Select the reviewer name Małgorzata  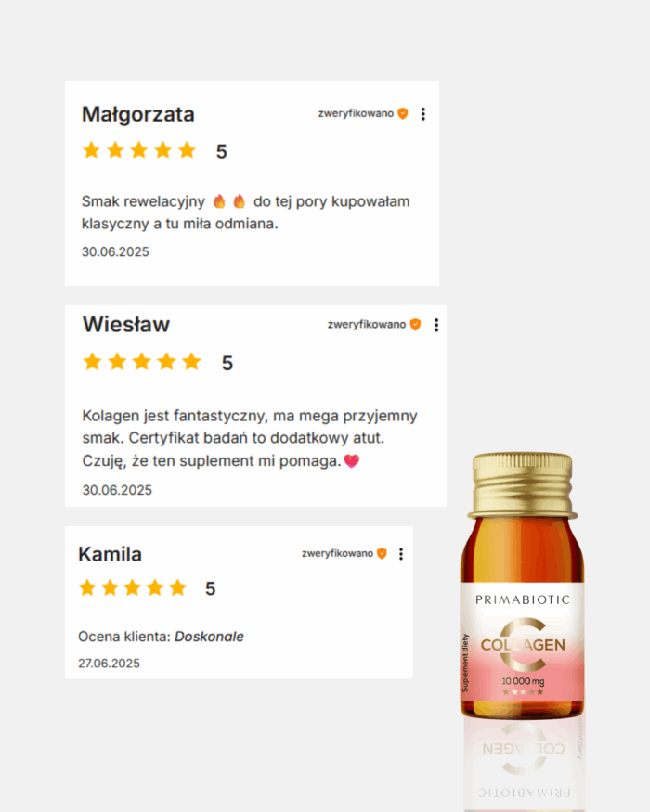pos(137,114)
